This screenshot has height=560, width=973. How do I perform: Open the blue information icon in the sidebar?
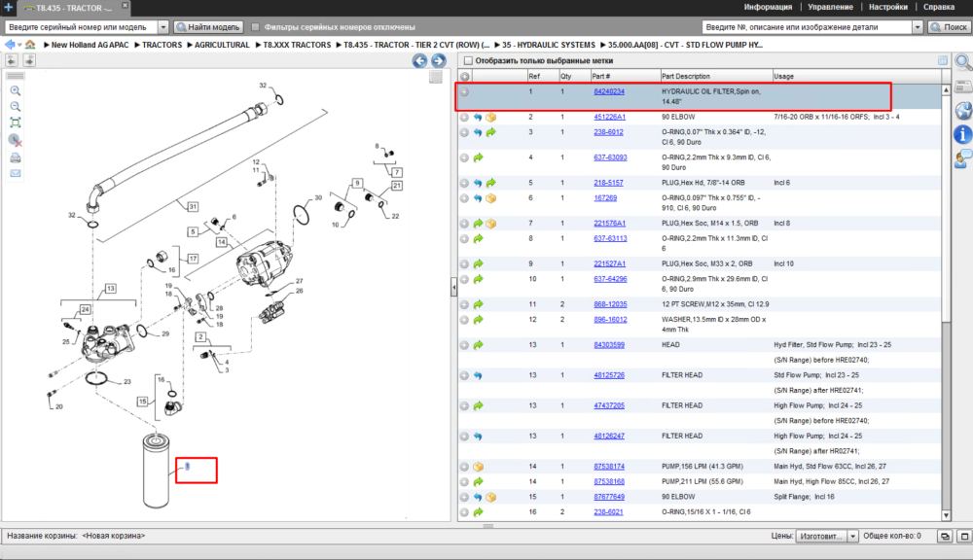(963, 134)
